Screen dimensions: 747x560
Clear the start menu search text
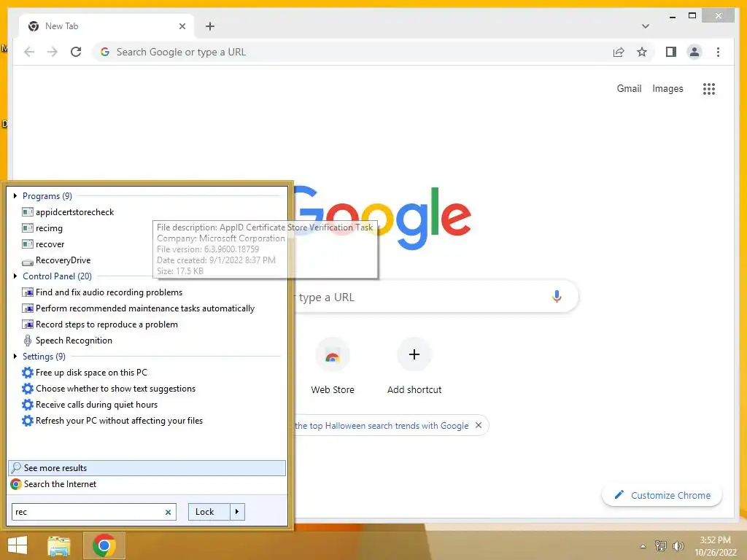click(169, 513)
